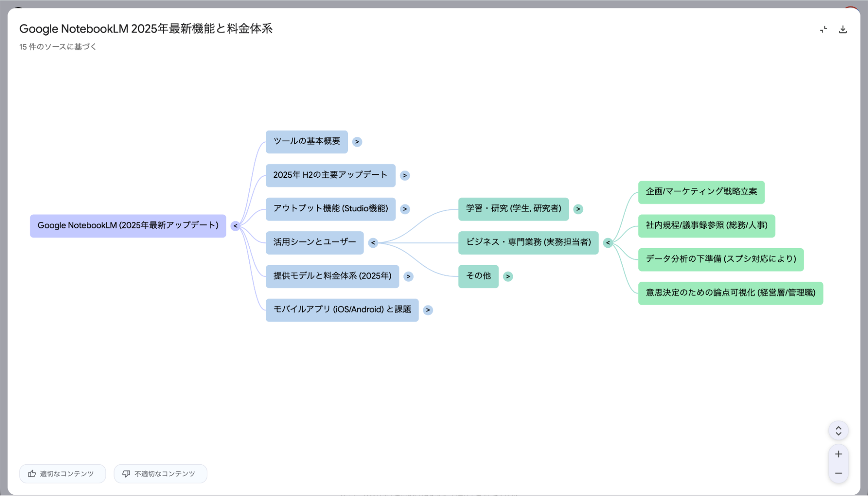Select the 社内規程/議事録参照 (総務/人事) node
Screen dimensions: 868x496
click(706, 226)
